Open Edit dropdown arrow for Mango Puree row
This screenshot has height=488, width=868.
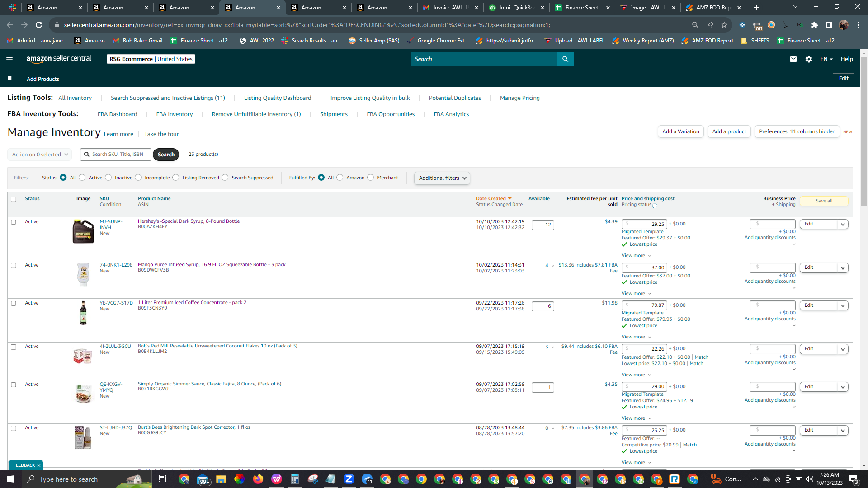(x=843, y=268)
